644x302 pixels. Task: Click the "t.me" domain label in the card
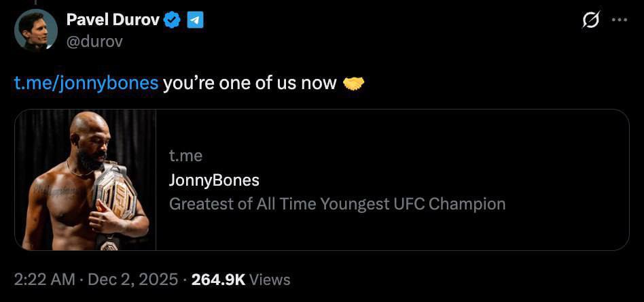click(x=185, y=156)
